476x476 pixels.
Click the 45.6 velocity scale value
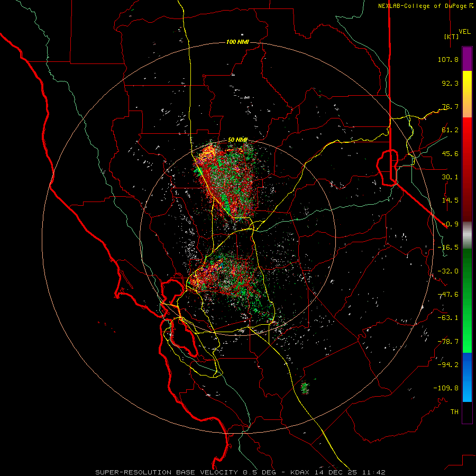click(450, 153)
